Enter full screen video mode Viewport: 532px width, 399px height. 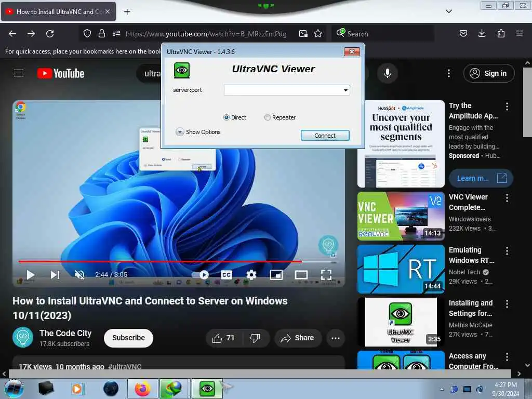coord(326,275)
